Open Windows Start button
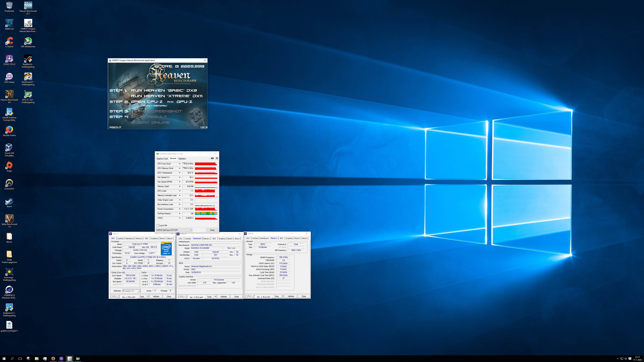644x362 pixels. pyautogui.click(x=4, y=358)
